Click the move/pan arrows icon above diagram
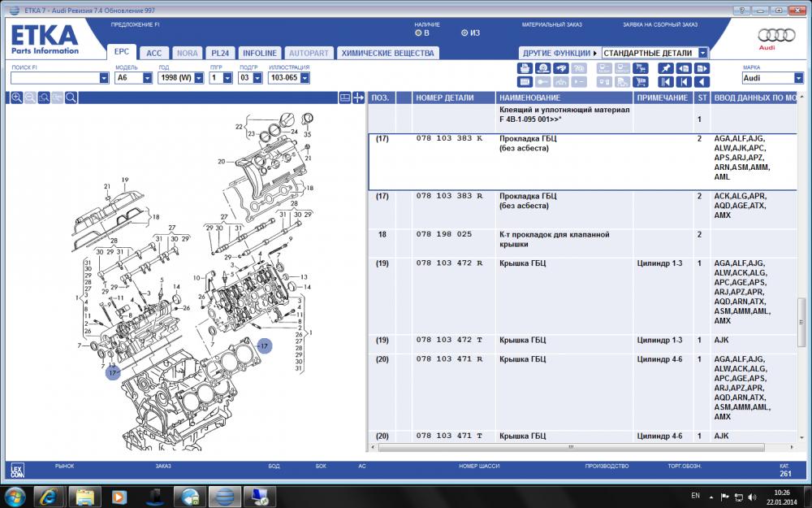 (x=358, y=98)
